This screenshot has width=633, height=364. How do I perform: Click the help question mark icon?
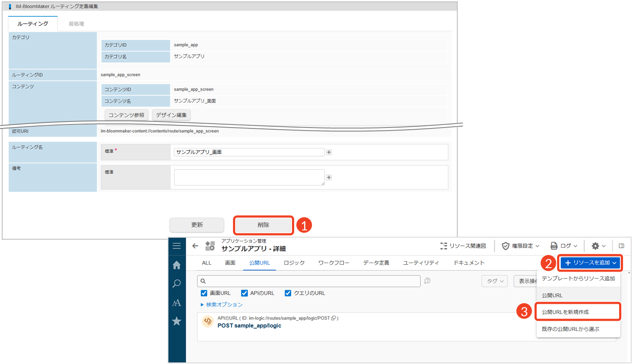coord(427,281)
